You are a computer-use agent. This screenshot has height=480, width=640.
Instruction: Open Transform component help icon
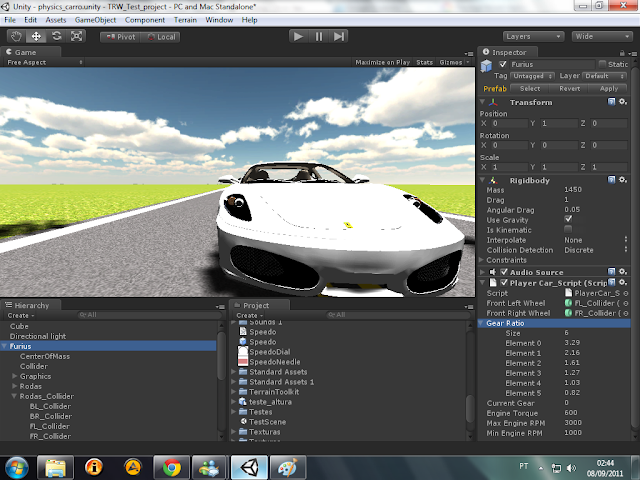click(611, 102)
